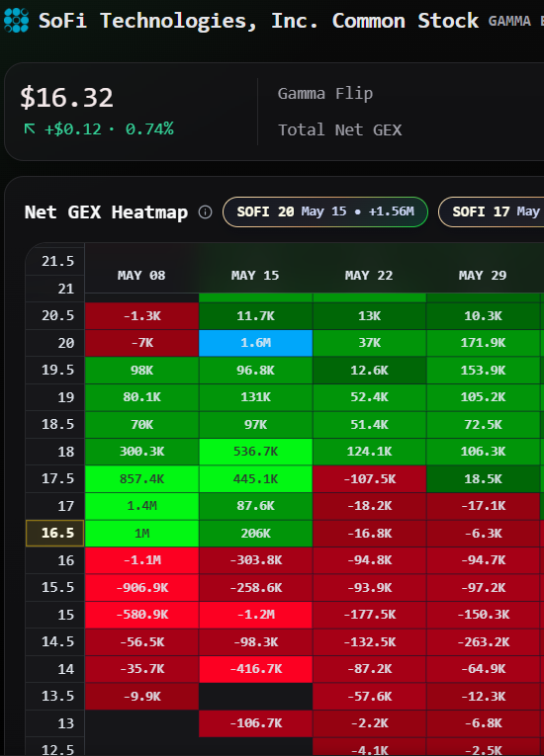This screenshot has width=544, height=756.
Task: Click the -1.1M cell at strike 16
Action: coord(141,560)
